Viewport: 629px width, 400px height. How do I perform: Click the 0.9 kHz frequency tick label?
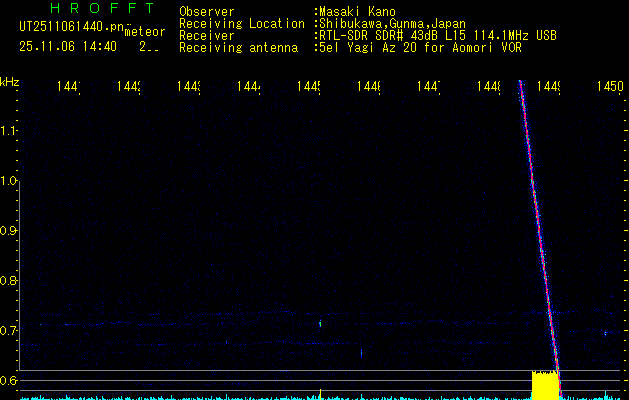tap(9, 231)
